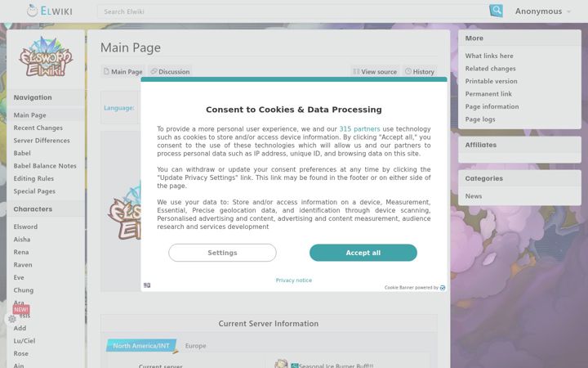The width and height of the screenshot is (588, 368).
Task: Click the Discussion chat bubble icon
Action: coord(154,71)
